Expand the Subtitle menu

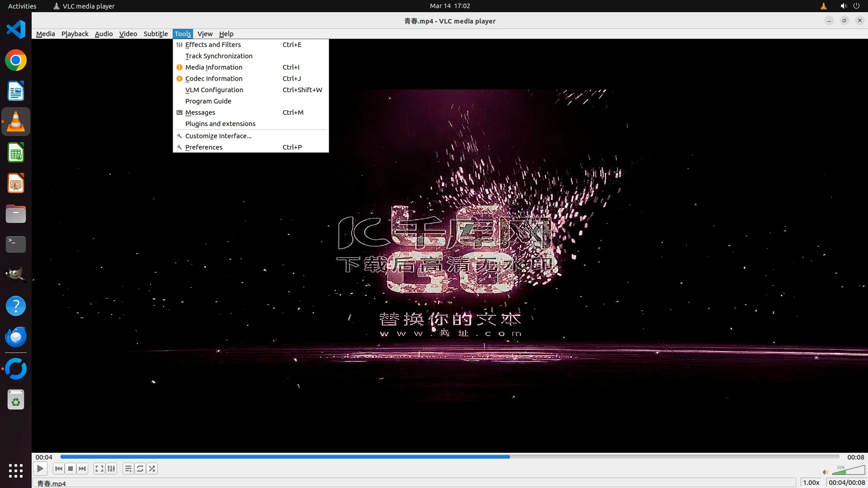click(156, 34)
